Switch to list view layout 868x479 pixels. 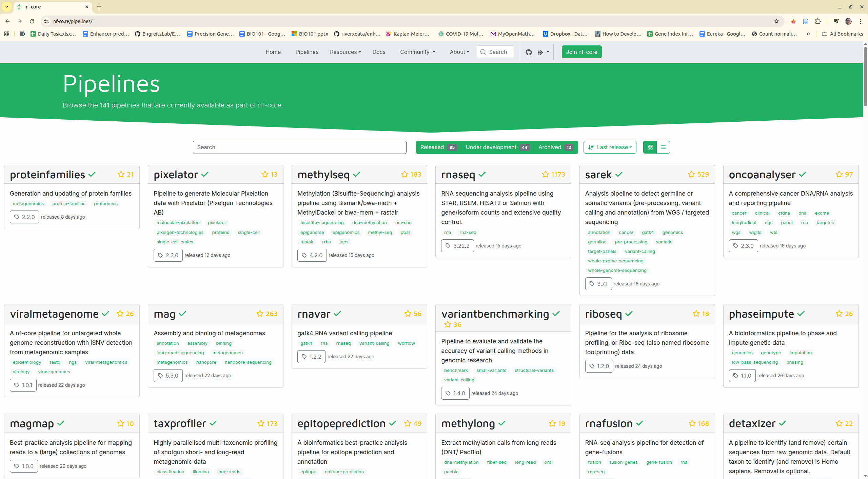click(x=663, y=147)
